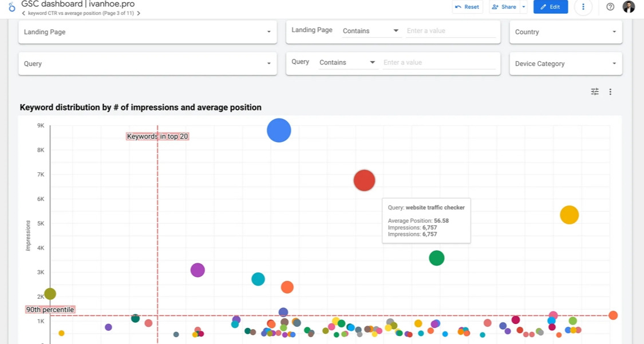Image resolution: width=644 pixels, height=344 pixels.
Task: Click the 'GSC dashboard | ivanhoe.pro' title
Action: pos(78,5)
